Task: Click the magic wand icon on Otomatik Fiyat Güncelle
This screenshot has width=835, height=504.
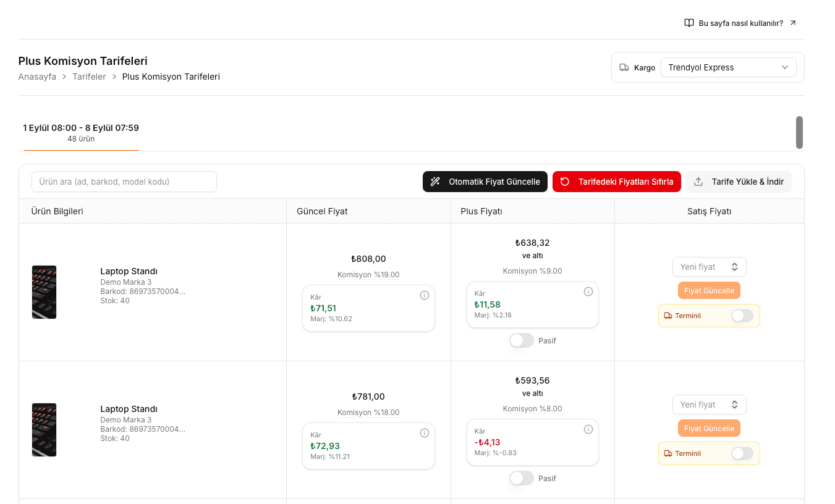Action: [435, 182]
